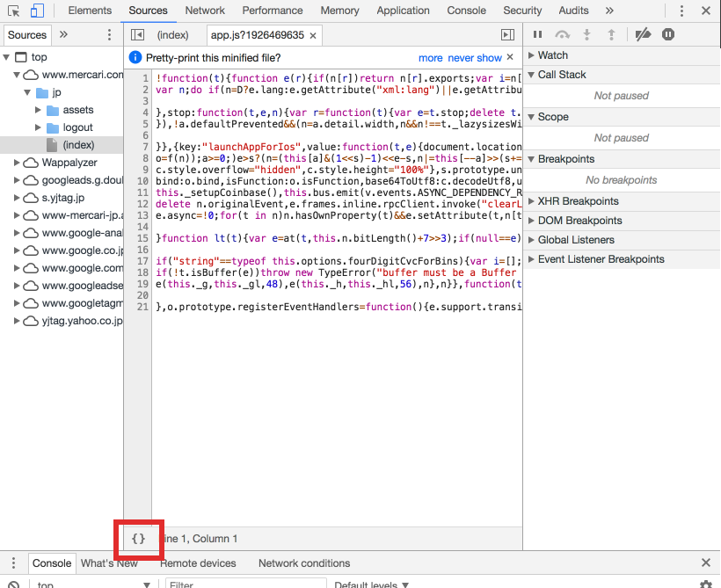Select the Console drawer tab
Viewport: 721px width, 588px height.
click(x=52, y=563)
